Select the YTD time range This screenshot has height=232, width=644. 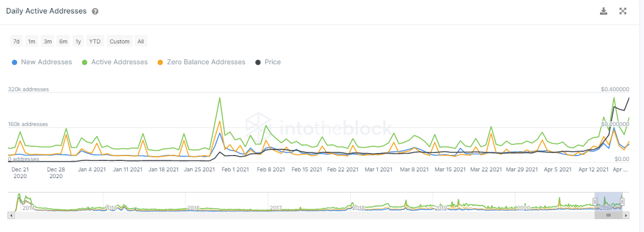tap(95, 41)
